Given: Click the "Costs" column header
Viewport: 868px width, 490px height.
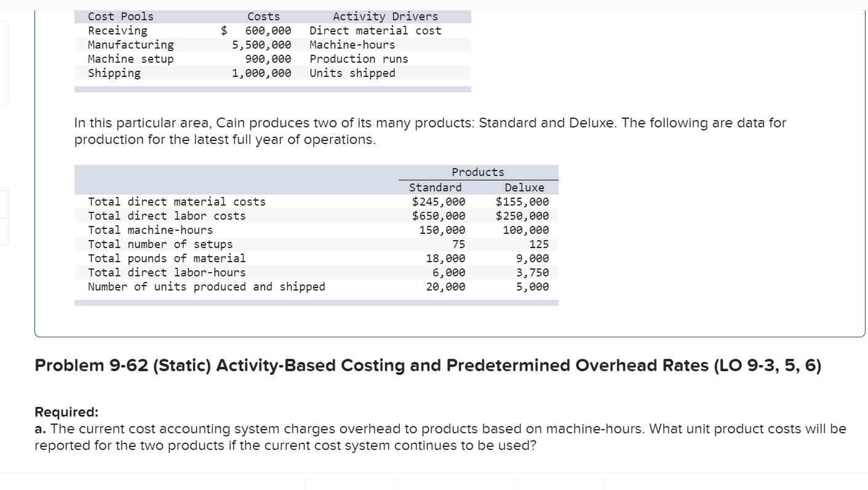Looking at the screenshot, I should 263,17.
